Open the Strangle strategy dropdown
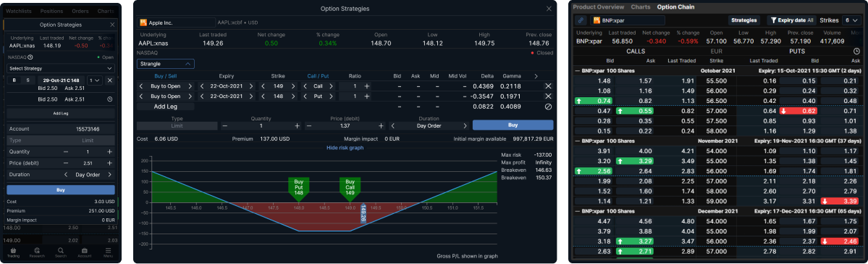868x264 pixels. click(x=166, y=64)
